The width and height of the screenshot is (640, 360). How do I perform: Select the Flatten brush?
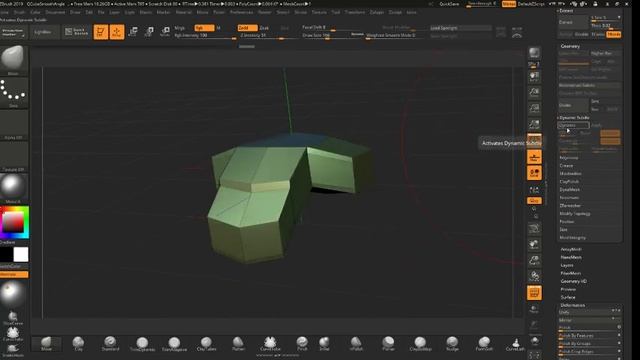[x=238, y=343]
